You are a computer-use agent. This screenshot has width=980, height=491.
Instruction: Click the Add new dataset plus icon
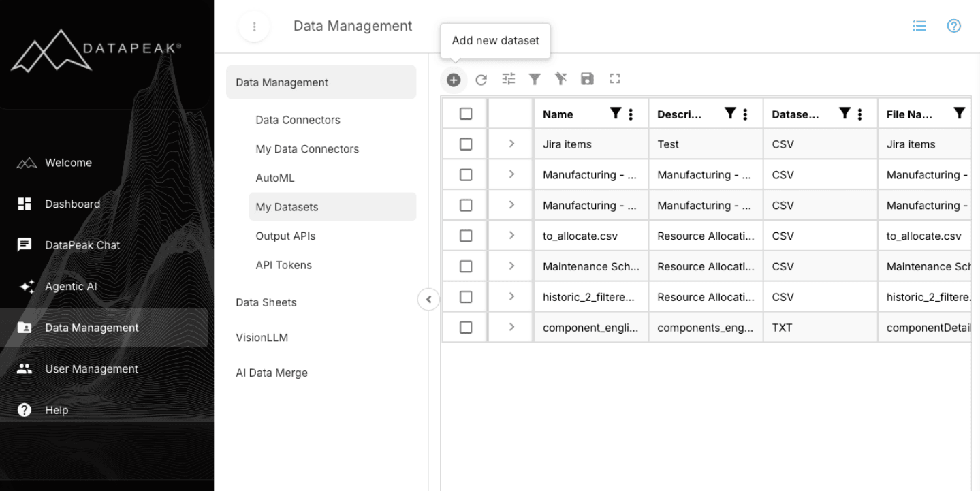[454, 80]
